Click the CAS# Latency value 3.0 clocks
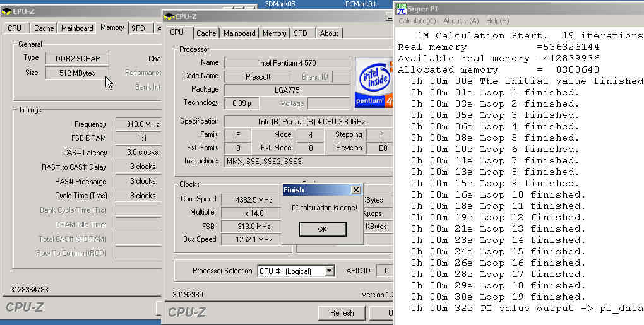 pyautogui.click(x=138, y=152)
